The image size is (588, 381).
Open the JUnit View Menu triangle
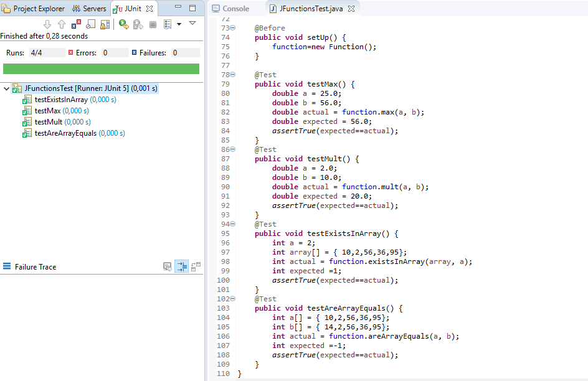(192, 23)
